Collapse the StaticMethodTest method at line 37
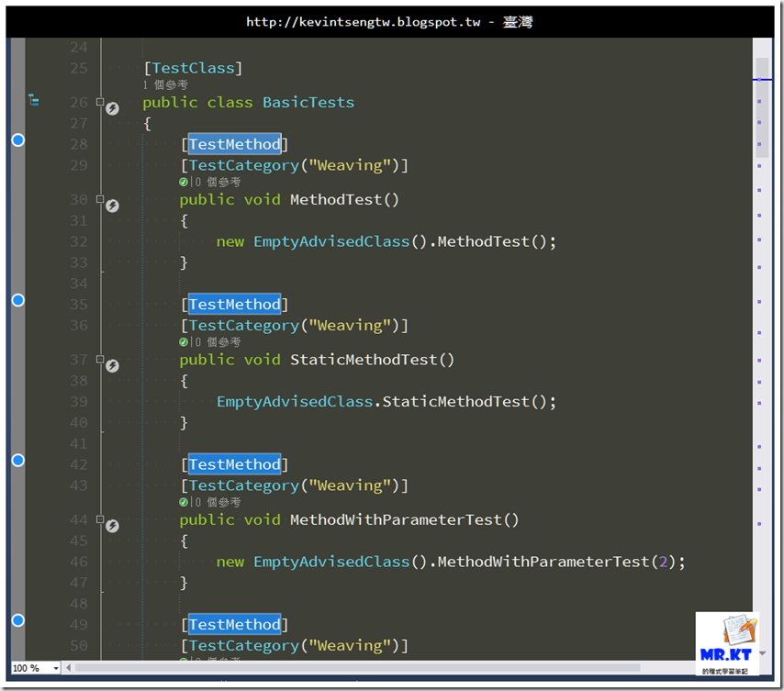 click(100, 359)
